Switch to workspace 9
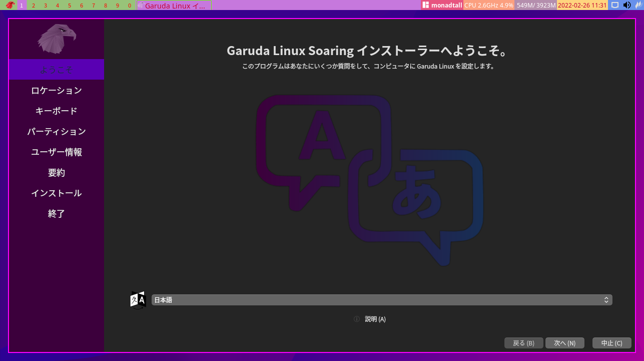The image size is (644, 361). click(118, 6)
